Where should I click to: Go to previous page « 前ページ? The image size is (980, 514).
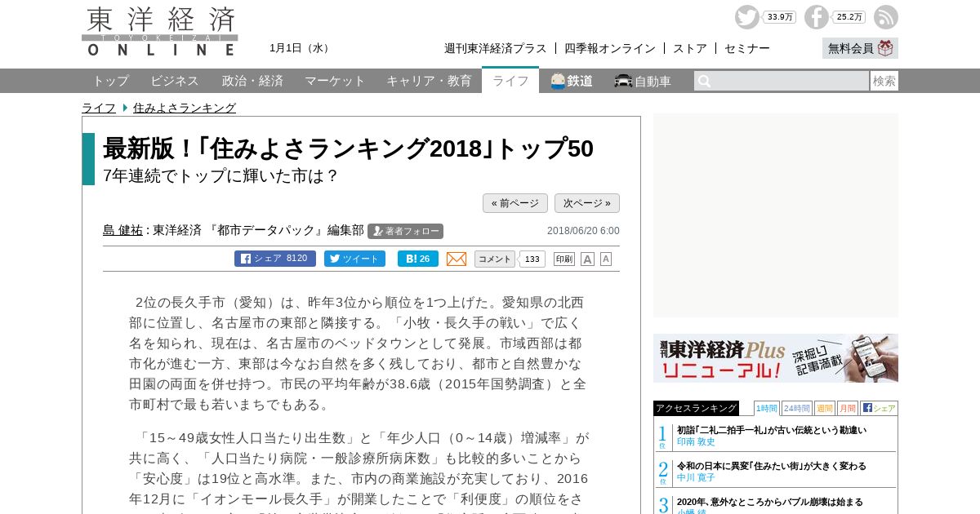pyautogui.click(x=515, y=203)
